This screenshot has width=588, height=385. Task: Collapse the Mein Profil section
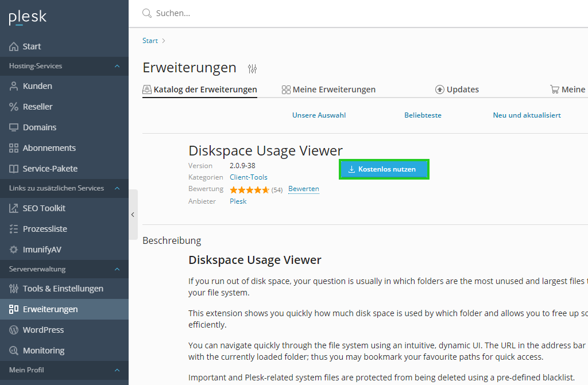click(x=117, y=370)
